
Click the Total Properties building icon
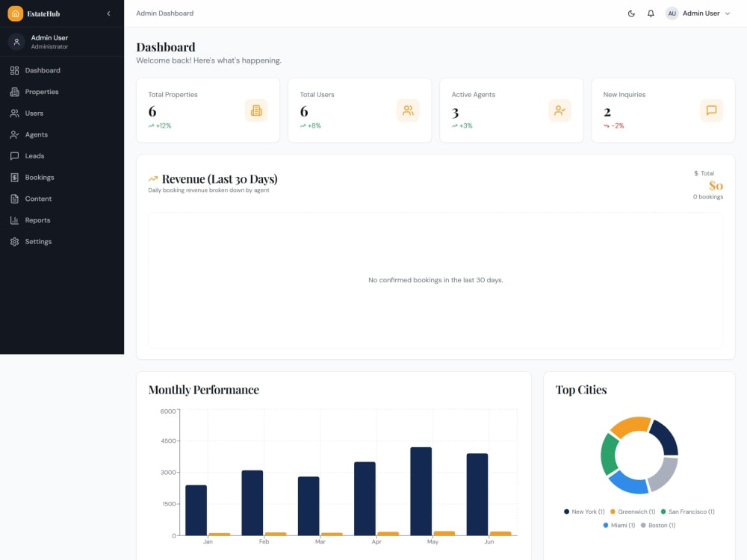(x=256, y=111)
